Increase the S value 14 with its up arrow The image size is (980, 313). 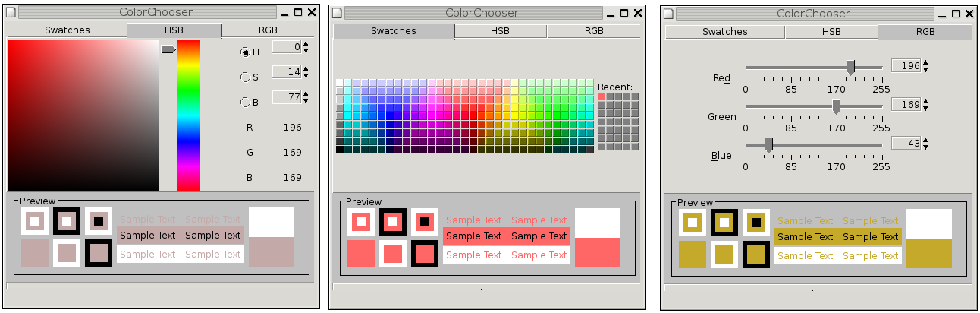tap(306, 68)
